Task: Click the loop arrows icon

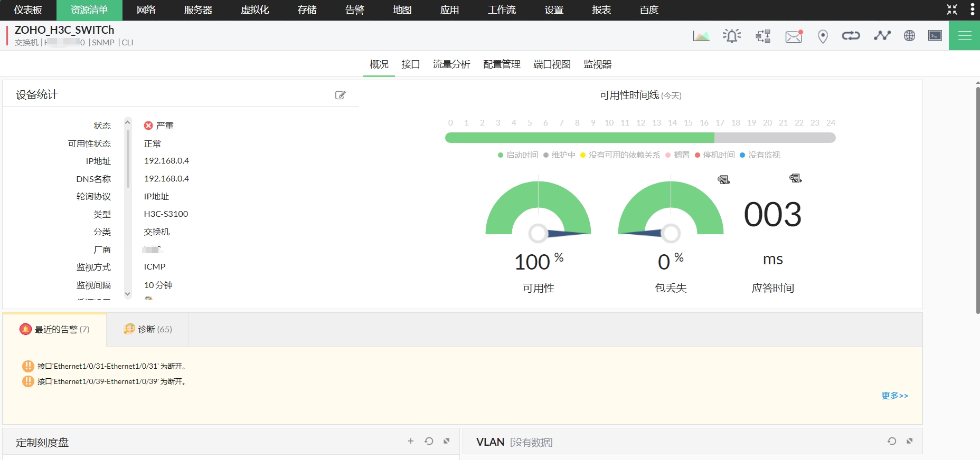Action: [x=851, y=36]
